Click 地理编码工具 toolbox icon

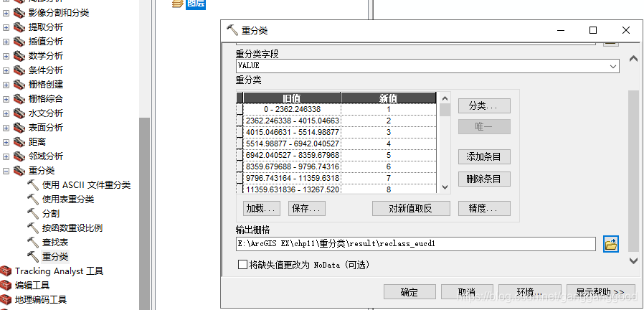tap(6, 299)
